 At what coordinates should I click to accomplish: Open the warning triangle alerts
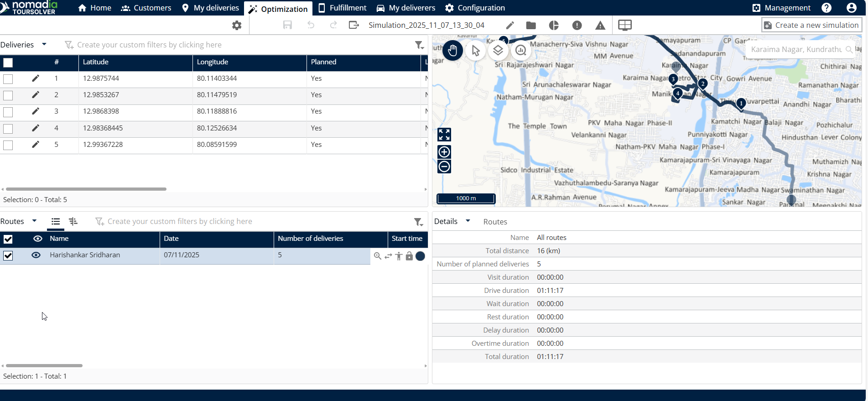(600, 26)
